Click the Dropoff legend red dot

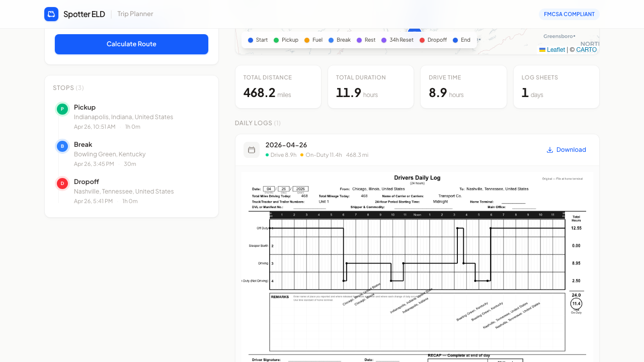(422, 40)
